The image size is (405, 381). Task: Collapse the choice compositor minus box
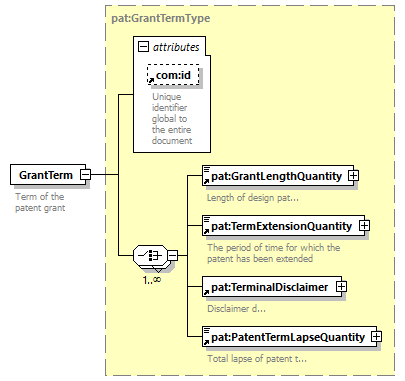click(172, 256)
